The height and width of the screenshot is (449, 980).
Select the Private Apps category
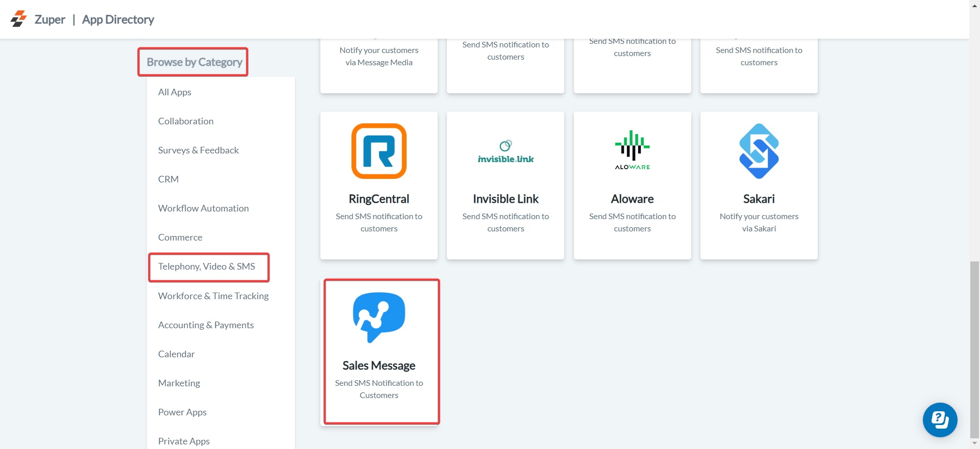(184, 441)
